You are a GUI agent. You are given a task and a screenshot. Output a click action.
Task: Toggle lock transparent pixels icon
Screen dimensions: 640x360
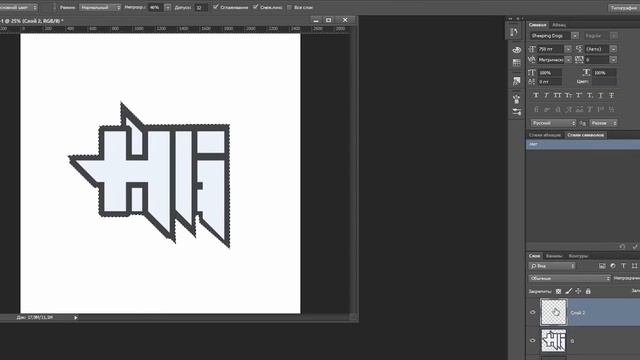558,291
